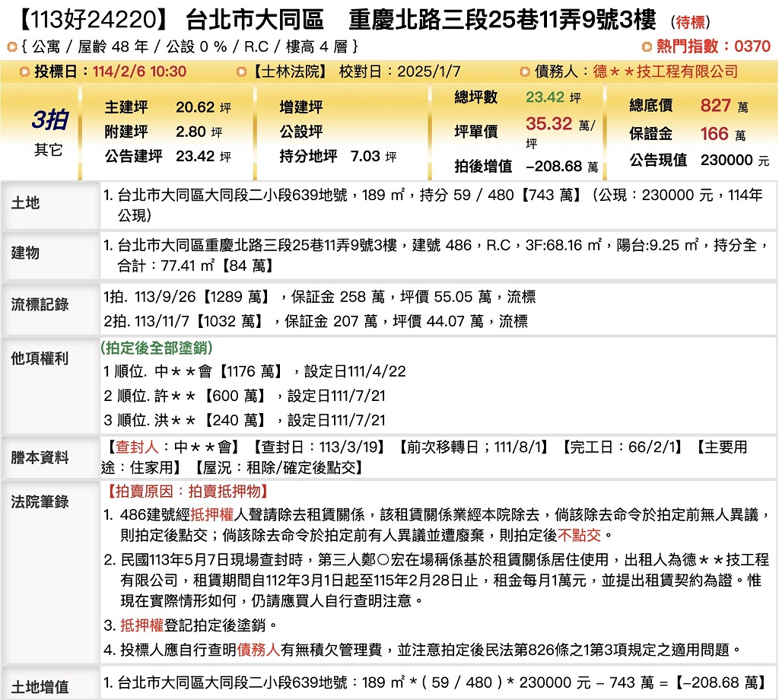Click the 3拍 auction round badge
This screenshot has height=700, width=779.
click(x=49, y=120)
